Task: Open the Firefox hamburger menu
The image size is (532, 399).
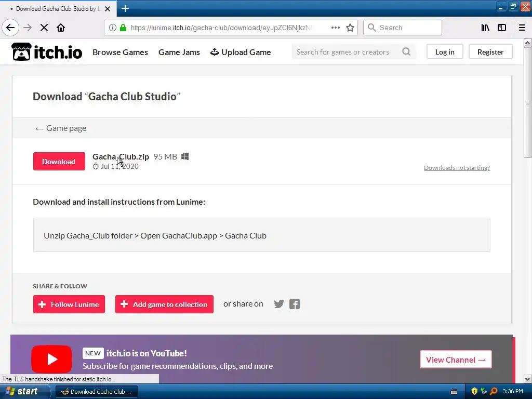Action: point(522,28)
